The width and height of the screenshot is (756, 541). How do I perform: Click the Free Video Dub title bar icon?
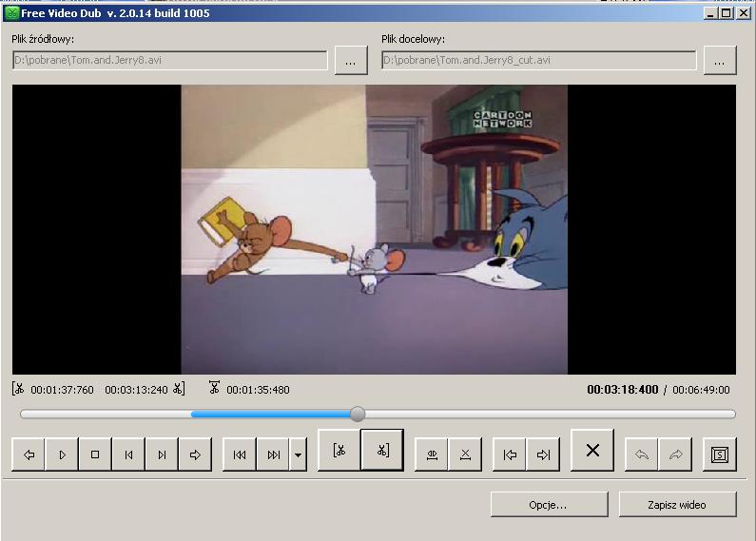[x=11, y=13]
